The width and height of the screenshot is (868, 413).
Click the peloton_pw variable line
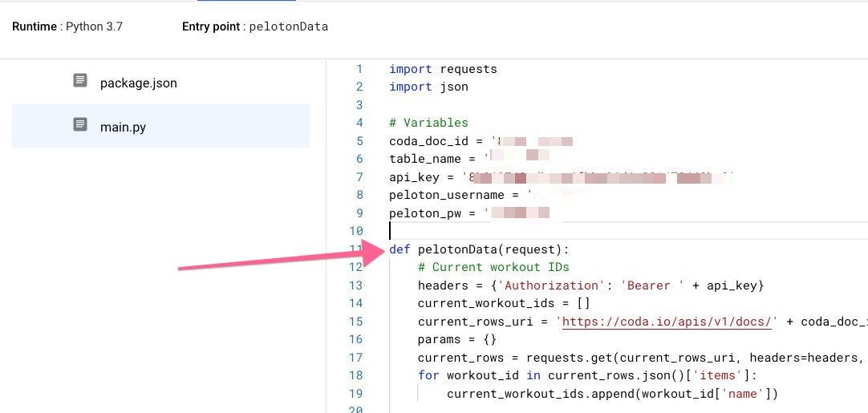click(x=432, y=213)
